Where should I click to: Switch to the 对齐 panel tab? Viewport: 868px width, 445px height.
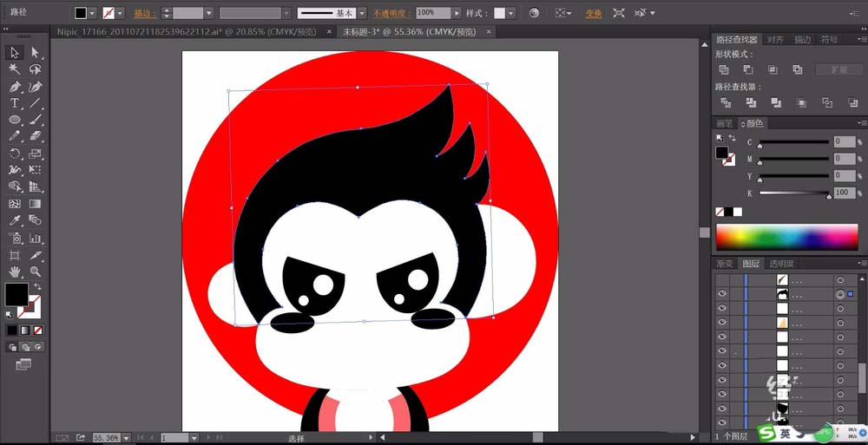click(x=775, y=39)
